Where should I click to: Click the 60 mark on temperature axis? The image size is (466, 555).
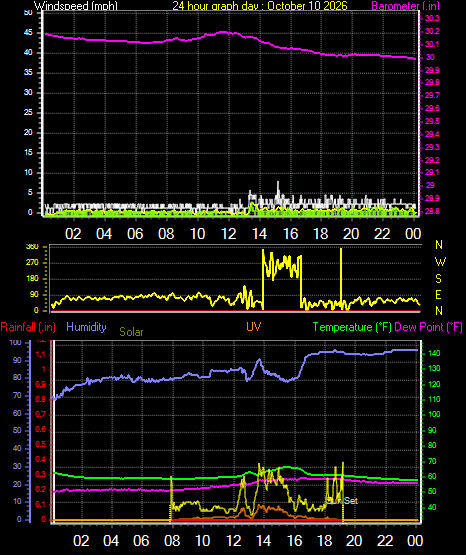[x=432, y=476]
